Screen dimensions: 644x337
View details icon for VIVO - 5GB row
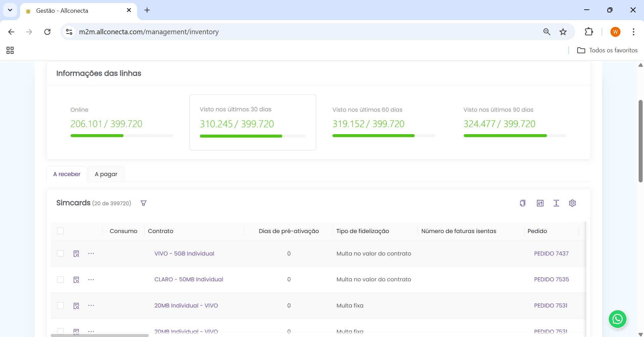tap(76, 254)
